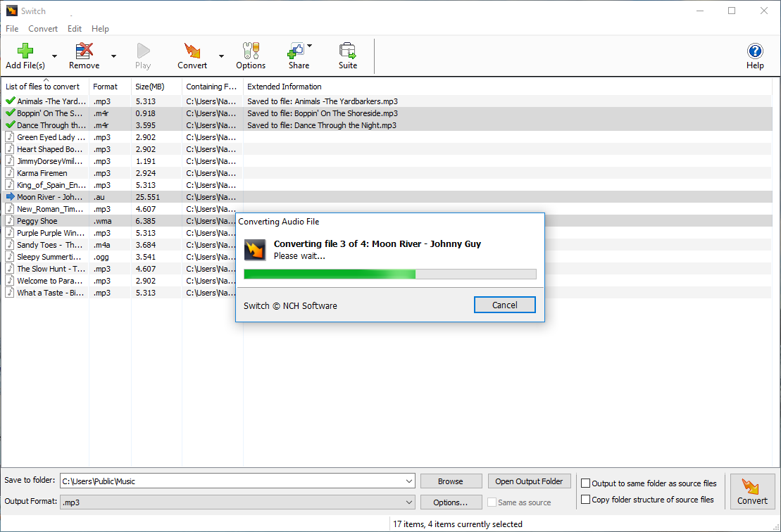This screenshot has width=781, height=532.
Task: Enable Output to same folder as source files
Action: 585,483
